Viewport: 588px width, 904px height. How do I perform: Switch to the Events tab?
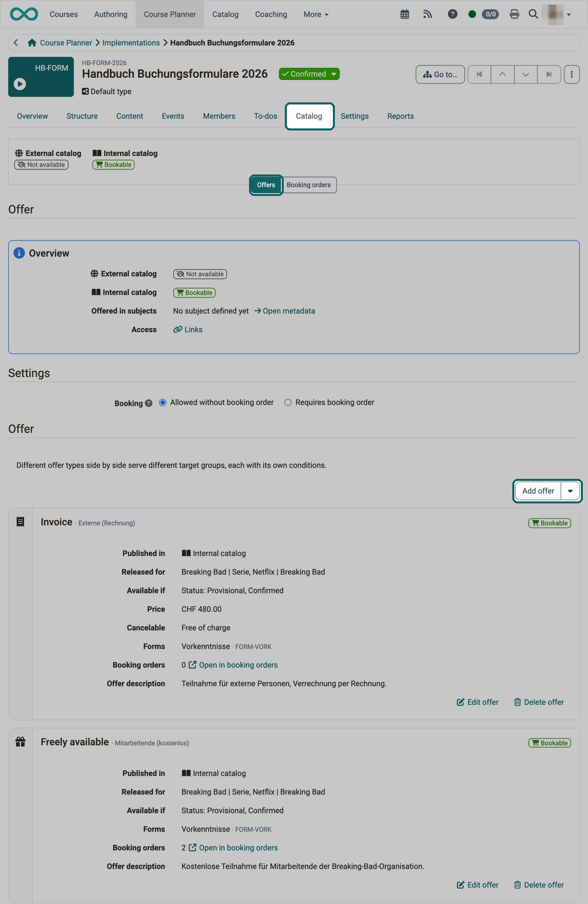point(173,116)
